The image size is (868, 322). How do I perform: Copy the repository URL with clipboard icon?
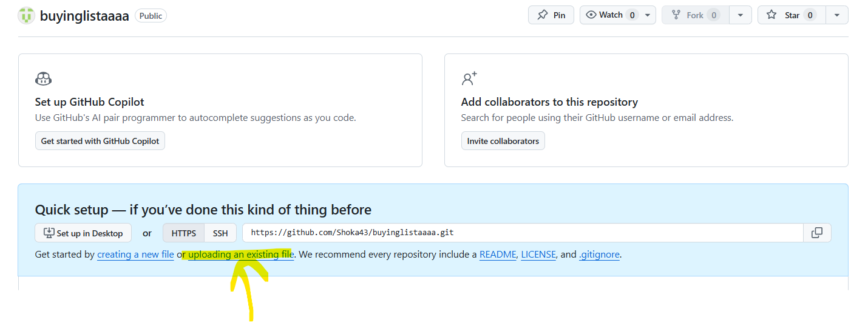tap(817, 233)
